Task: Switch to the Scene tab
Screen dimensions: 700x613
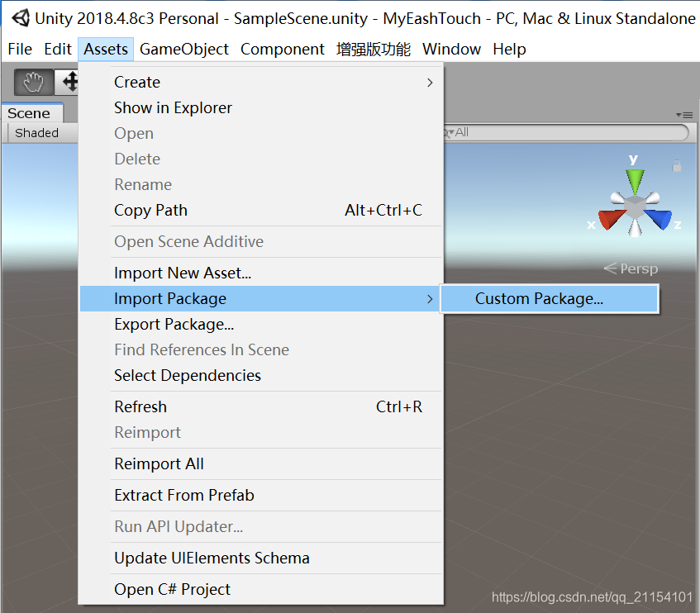Action: pos(31,112)
